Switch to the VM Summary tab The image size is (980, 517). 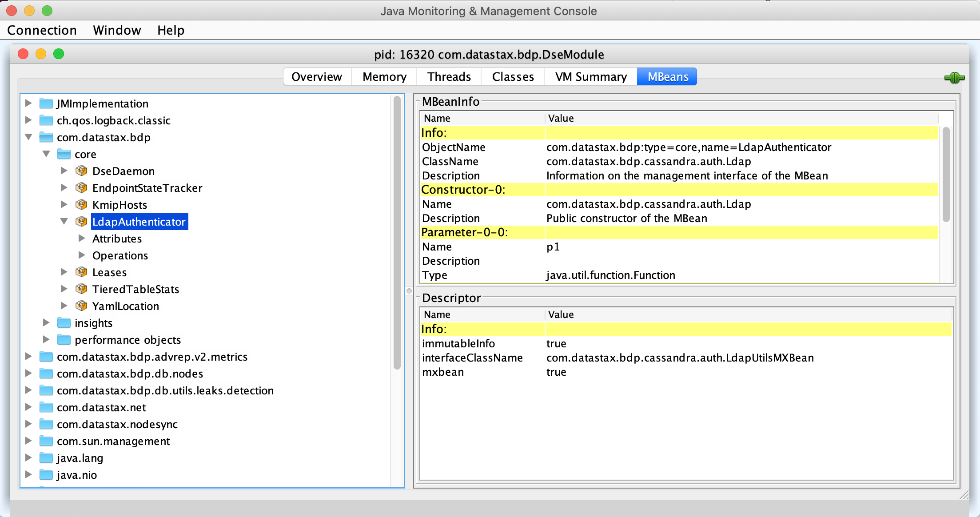(590, 76)
